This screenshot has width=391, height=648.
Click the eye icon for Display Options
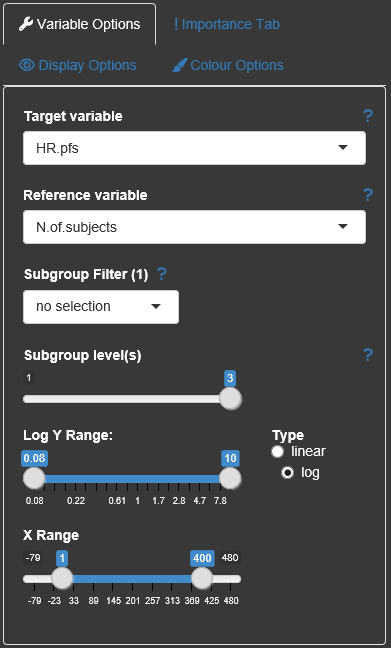(27, 65)
